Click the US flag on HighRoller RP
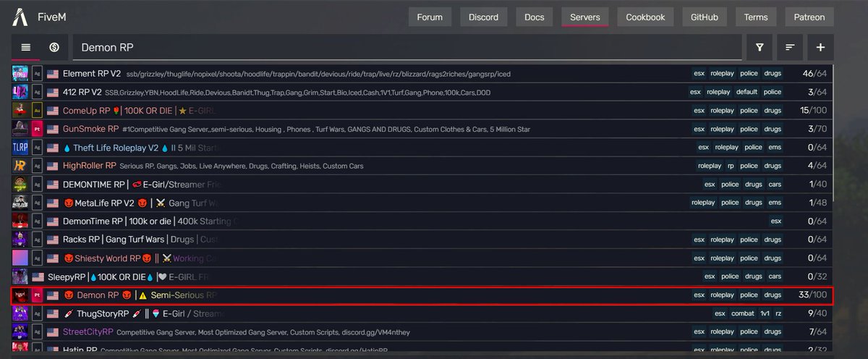The width and height of the screenshot is (868, 359). 53,166
